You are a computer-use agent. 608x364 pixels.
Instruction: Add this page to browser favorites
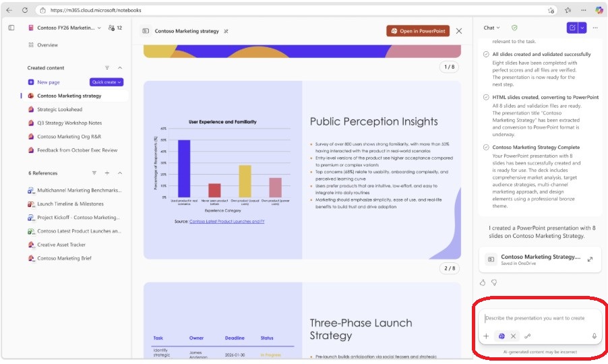point(551,11)
